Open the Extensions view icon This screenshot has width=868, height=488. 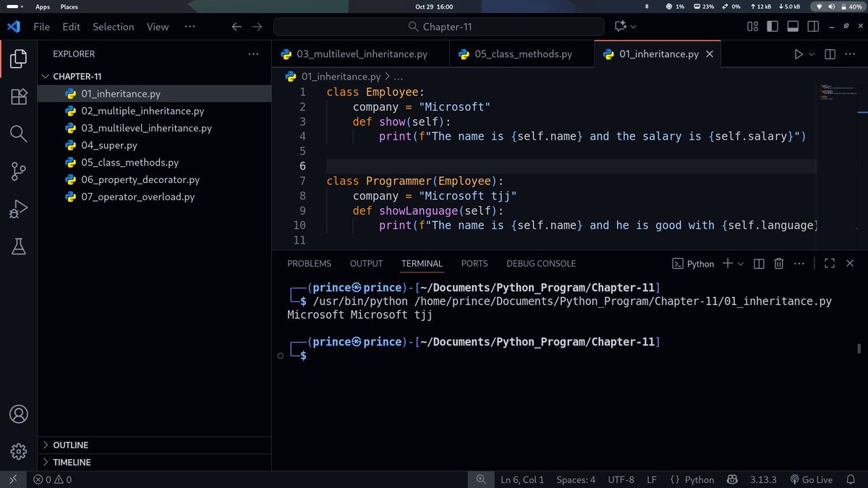19,96
